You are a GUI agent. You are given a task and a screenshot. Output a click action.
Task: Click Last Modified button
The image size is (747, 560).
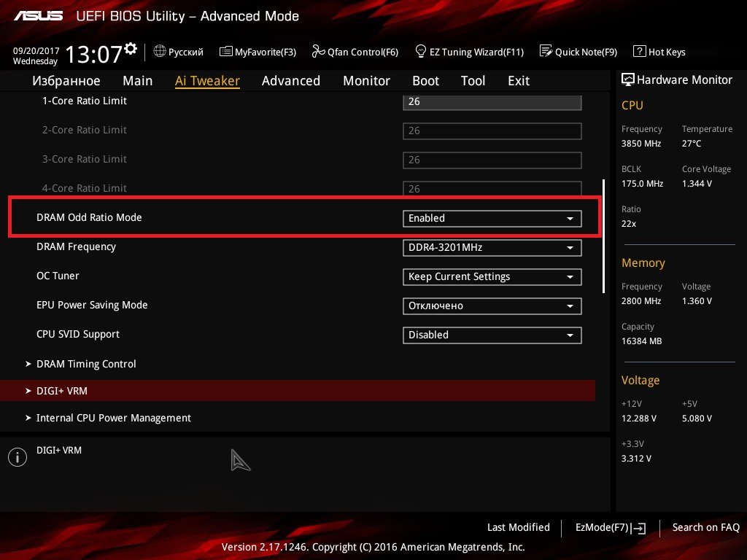pos(519,527)
